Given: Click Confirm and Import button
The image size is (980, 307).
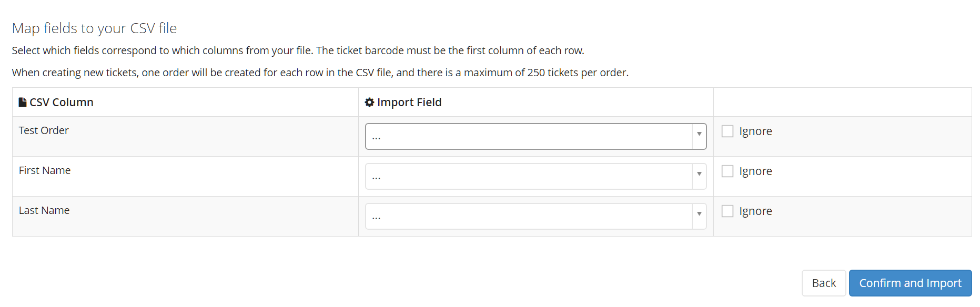Looking at the screenshot, I should pyautogui.click(x=910, y=283).
